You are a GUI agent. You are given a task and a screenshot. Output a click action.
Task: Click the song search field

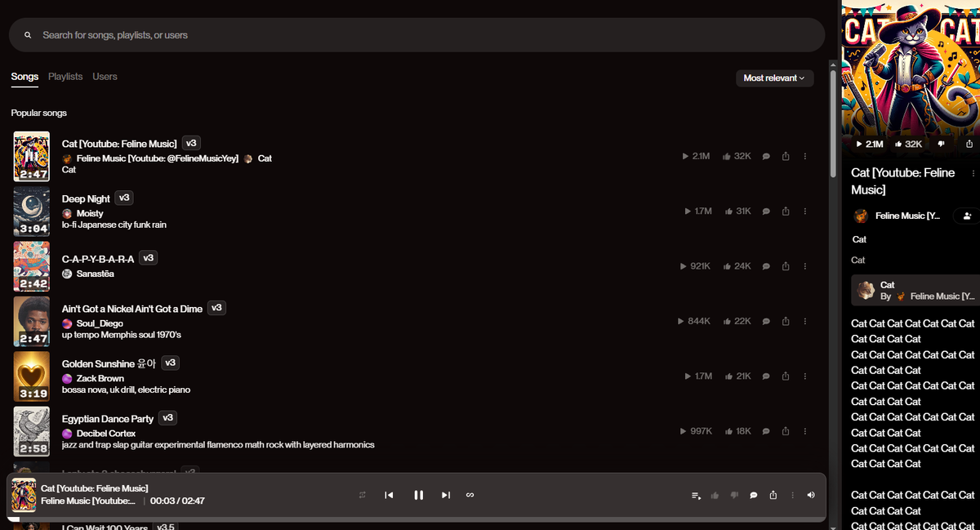click(x=416, y=35)
